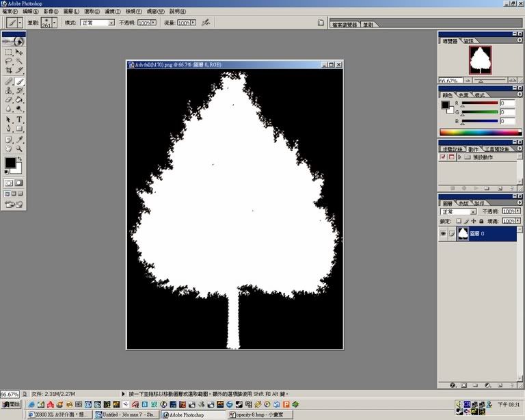Click the Adobe Online feather banner
Image resolution: width=525 pixels, height=420 pixels.
click(x=14, y=42)
